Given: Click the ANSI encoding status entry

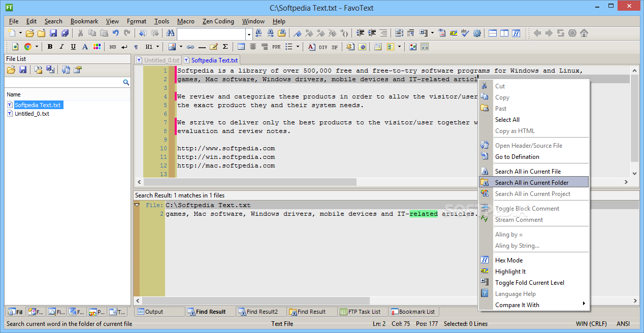Looking at the screenshot, I should pos(623,324).
